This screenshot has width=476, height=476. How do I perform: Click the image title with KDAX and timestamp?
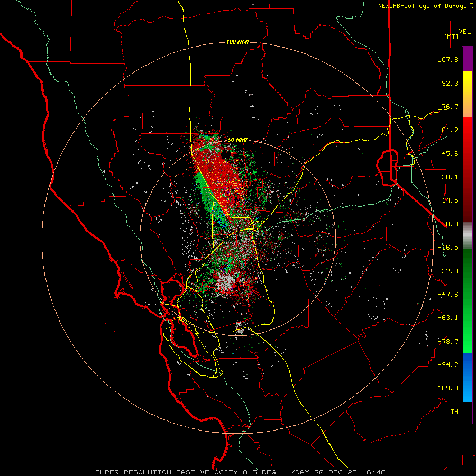(x=241, y=472)
